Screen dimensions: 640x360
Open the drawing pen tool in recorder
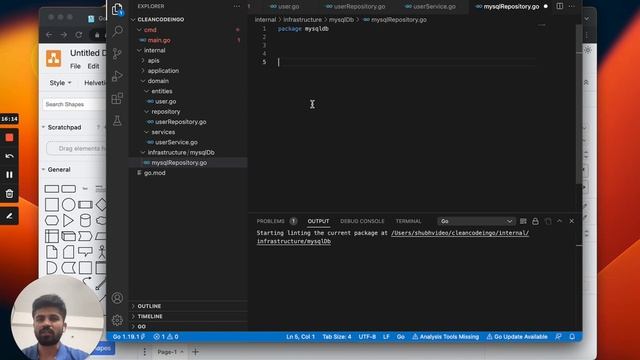pyautogui.click(x=9, y=216)
